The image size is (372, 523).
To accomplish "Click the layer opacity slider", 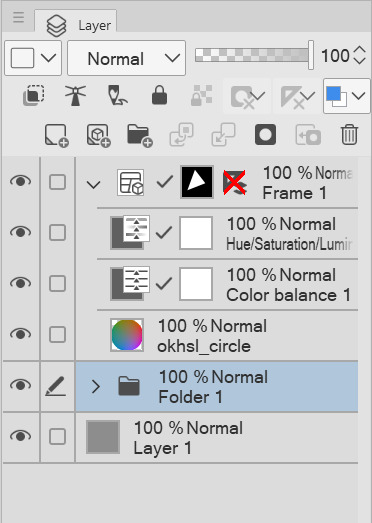I will tap(254, 55).
